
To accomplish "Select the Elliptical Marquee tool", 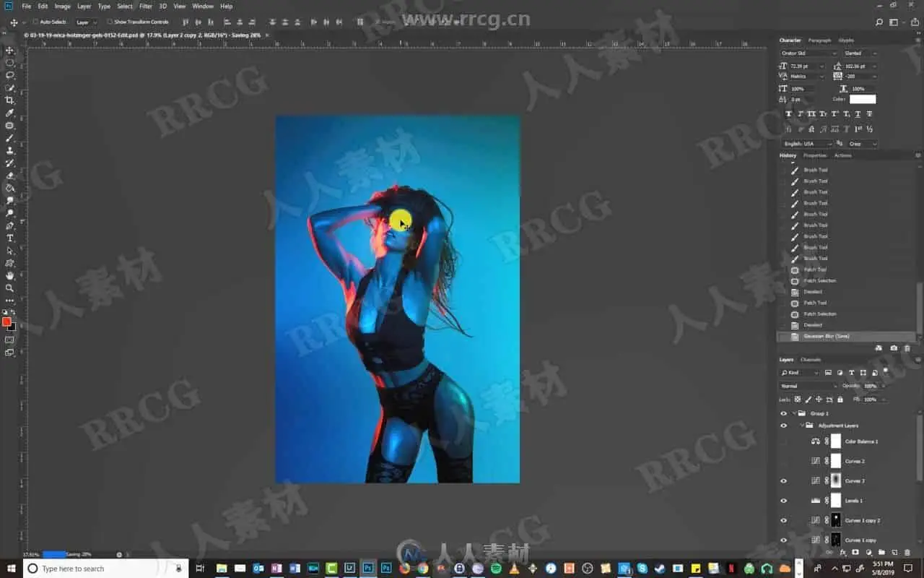I will pos(9,63).
